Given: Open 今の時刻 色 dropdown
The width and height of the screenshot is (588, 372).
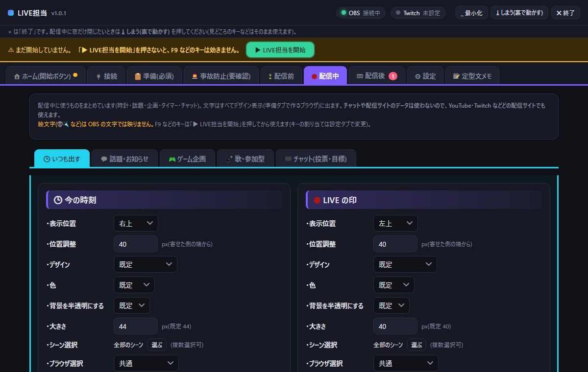Looking at the screenshot, I should point(134,285).
